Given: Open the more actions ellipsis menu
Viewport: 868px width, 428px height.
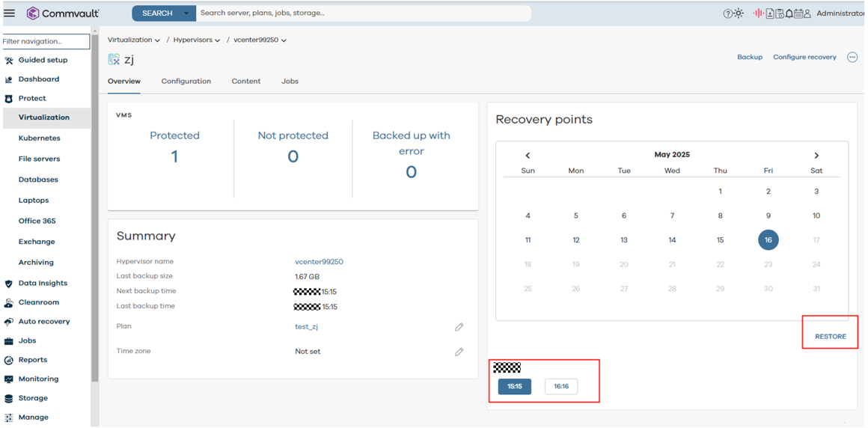Looking at the screenshot, I should [x=852, y=58].
